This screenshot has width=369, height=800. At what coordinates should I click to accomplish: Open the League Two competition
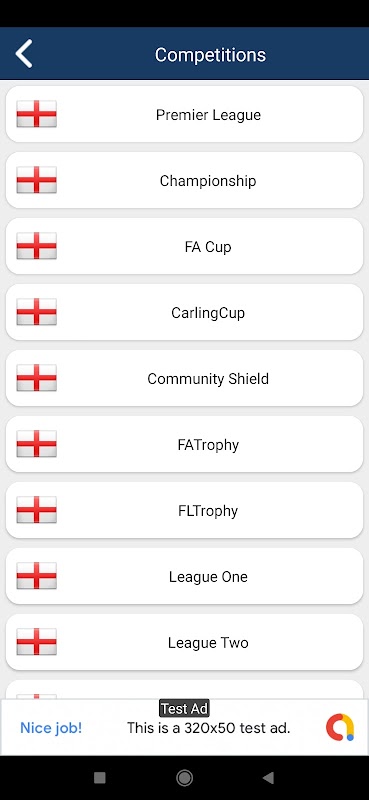pyautogui.click(x=184, y=642)
